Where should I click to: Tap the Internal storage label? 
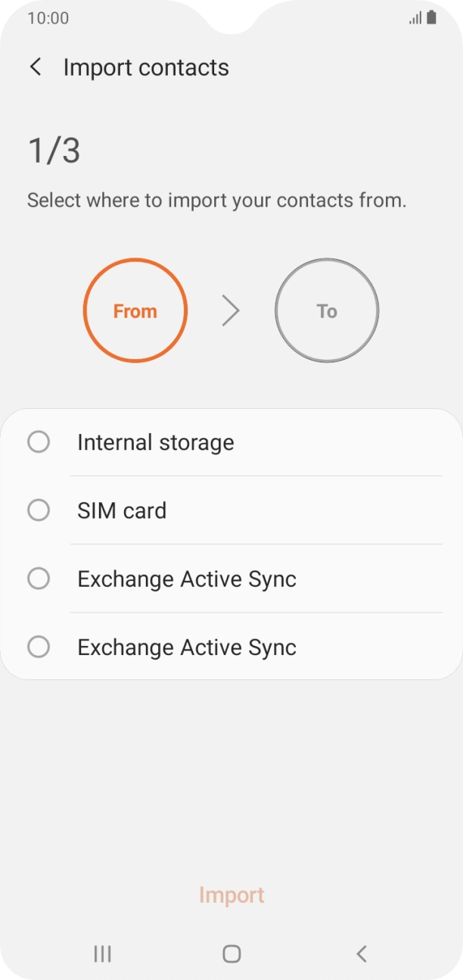(155, 442)
